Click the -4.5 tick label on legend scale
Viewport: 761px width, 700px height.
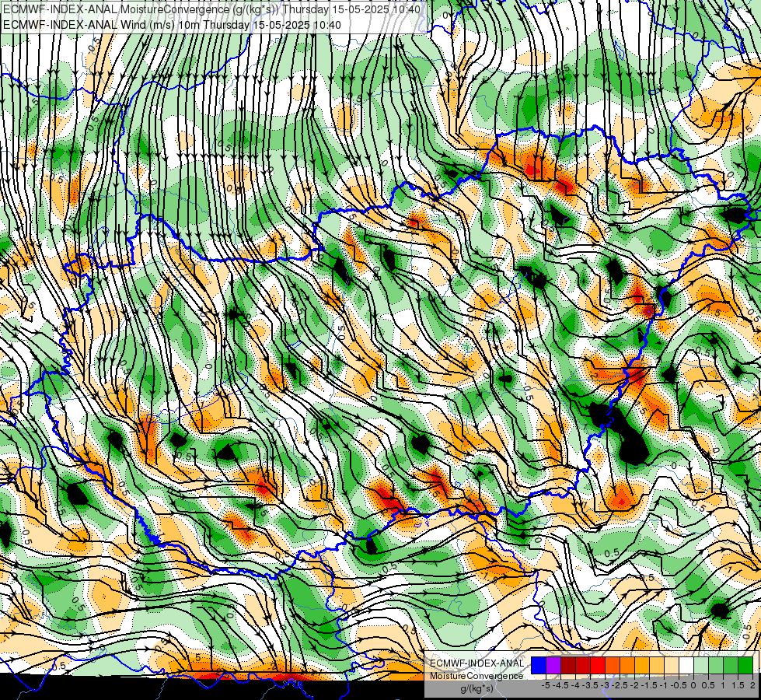560,685
